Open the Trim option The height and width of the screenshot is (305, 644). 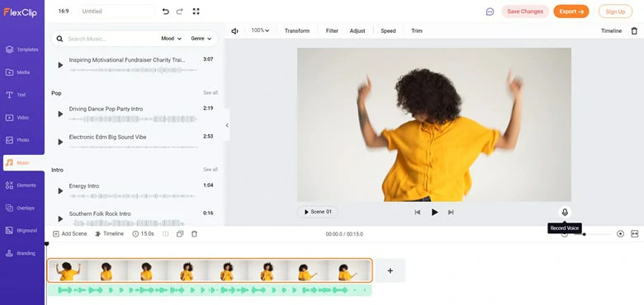click(416, 30)
